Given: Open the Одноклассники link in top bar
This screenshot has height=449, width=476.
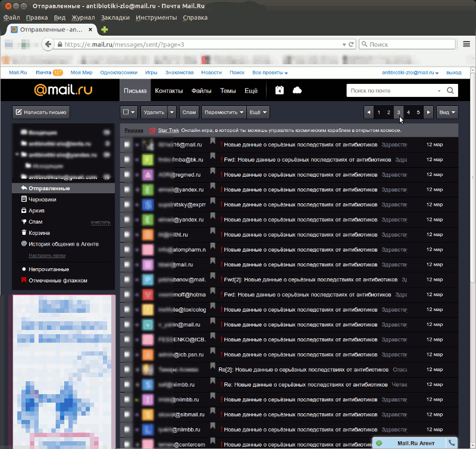Looking at the screenshot, I should [x=118, y=73].
